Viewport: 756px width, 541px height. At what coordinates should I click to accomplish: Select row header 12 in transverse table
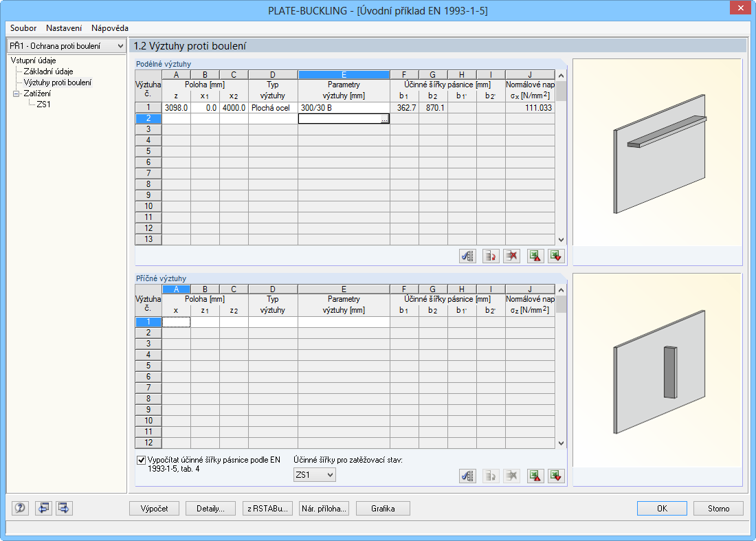point(148,443)
